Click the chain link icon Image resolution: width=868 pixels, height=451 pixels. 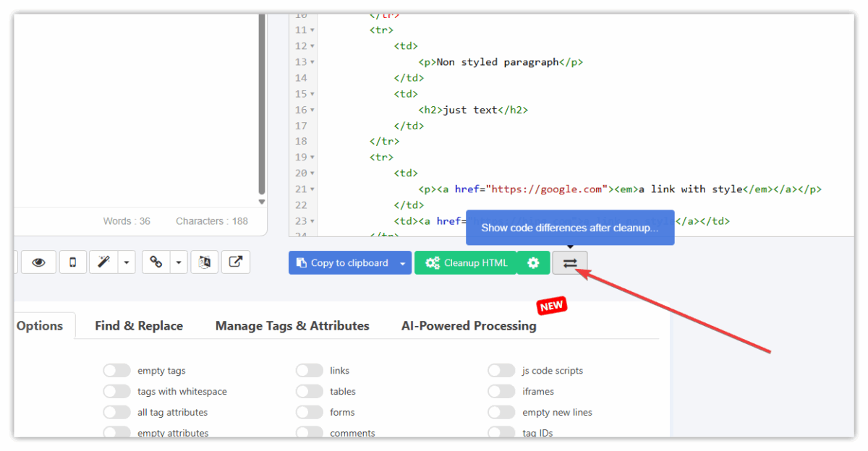click(156, 262)
